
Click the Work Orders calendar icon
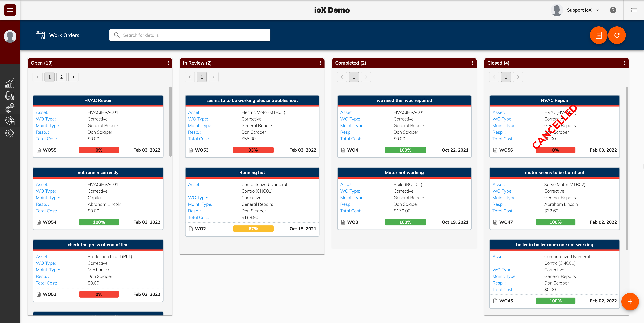click(x=40, y=35)
